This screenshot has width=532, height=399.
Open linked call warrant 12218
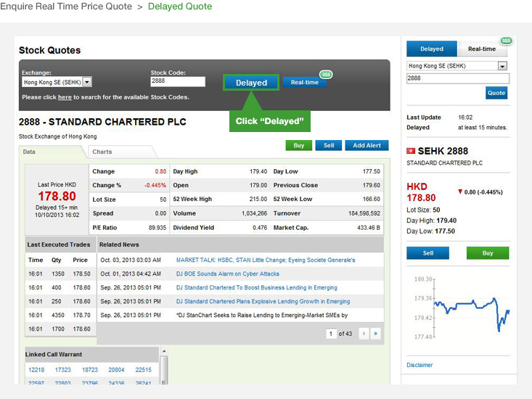click(36, 370)
